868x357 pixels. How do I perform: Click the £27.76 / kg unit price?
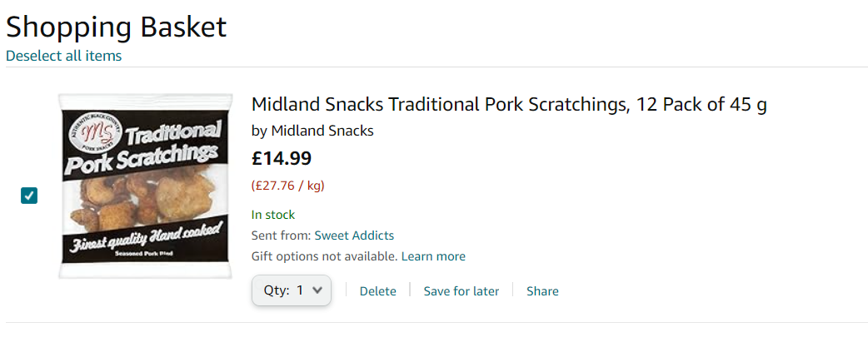[x=287, y=186]
